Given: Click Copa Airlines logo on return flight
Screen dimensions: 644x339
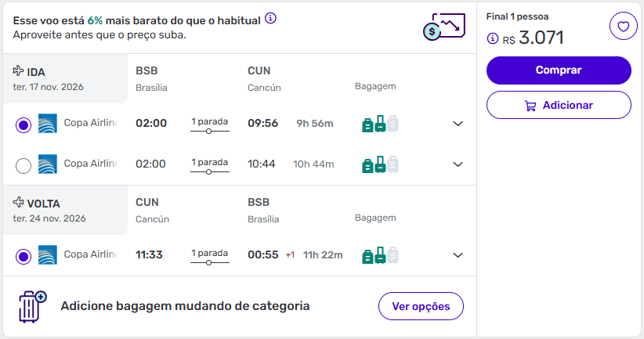Looking at the screenshot, I should pyautogui.click(x=48, y=255).
